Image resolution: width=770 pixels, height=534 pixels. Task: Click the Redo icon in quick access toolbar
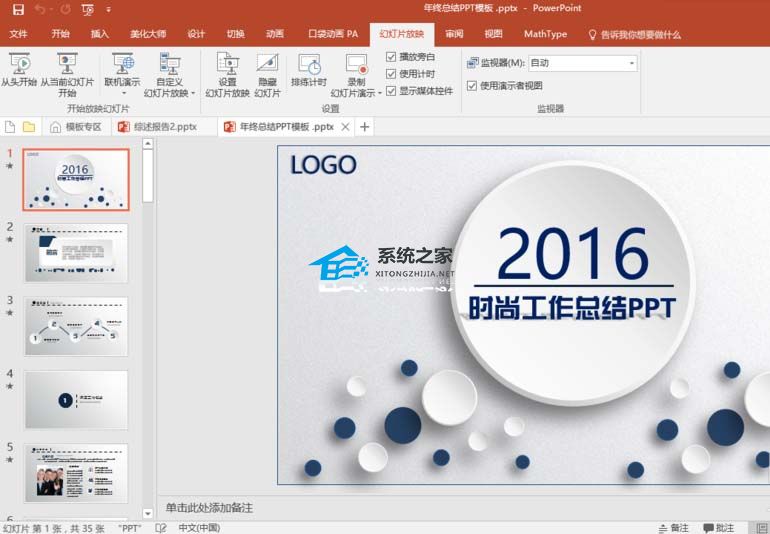point(65,9)
